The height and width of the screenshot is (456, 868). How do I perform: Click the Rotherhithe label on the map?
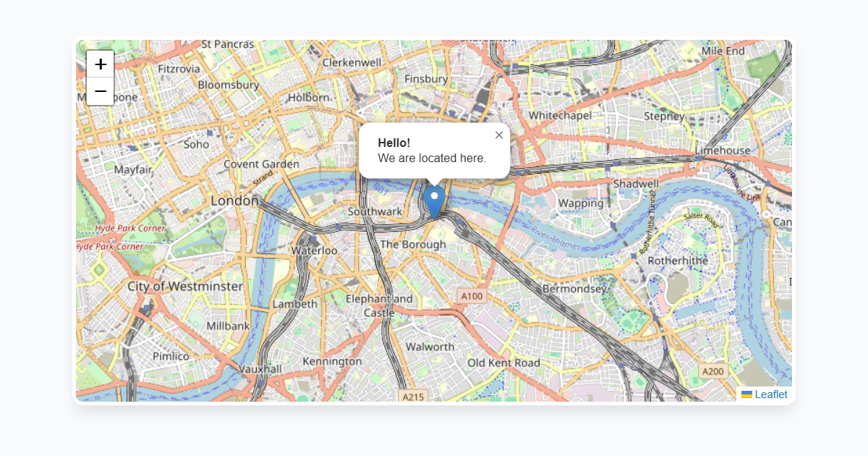678,261
